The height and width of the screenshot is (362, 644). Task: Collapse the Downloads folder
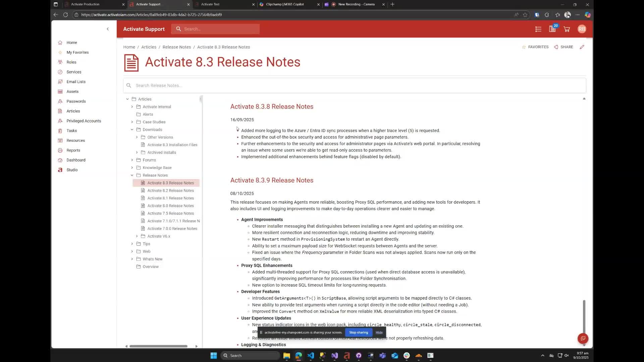pos(132,130)
